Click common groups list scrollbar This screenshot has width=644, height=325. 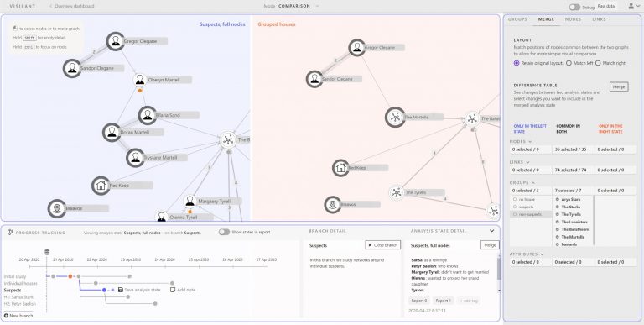coord(594,221)
